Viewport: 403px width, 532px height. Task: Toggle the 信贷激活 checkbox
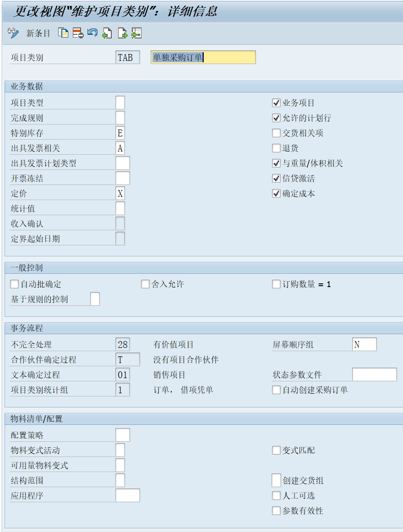click(x=276, y=179)
